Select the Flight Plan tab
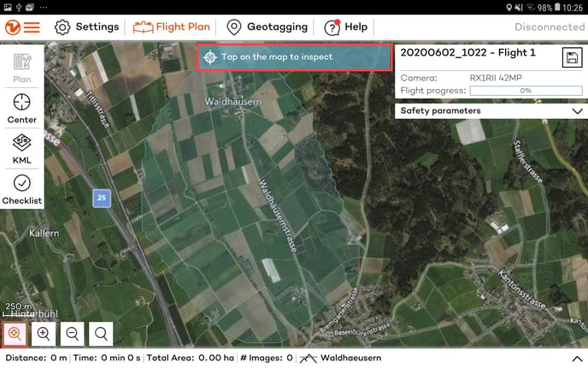This screenshot has height=368, width=588. [x=171, y=27]
